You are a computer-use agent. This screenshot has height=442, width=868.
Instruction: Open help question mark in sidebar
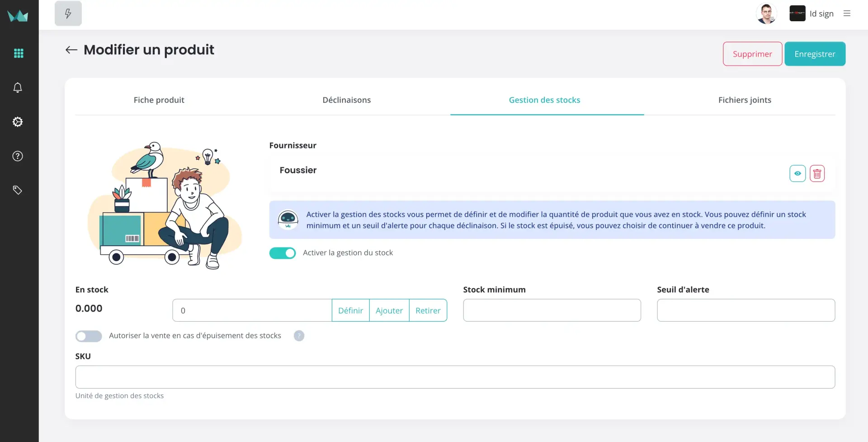18,156
